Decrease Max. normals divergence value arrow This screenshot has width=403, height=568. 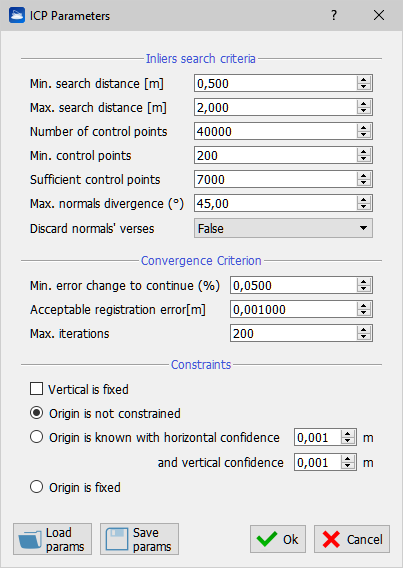364,207
